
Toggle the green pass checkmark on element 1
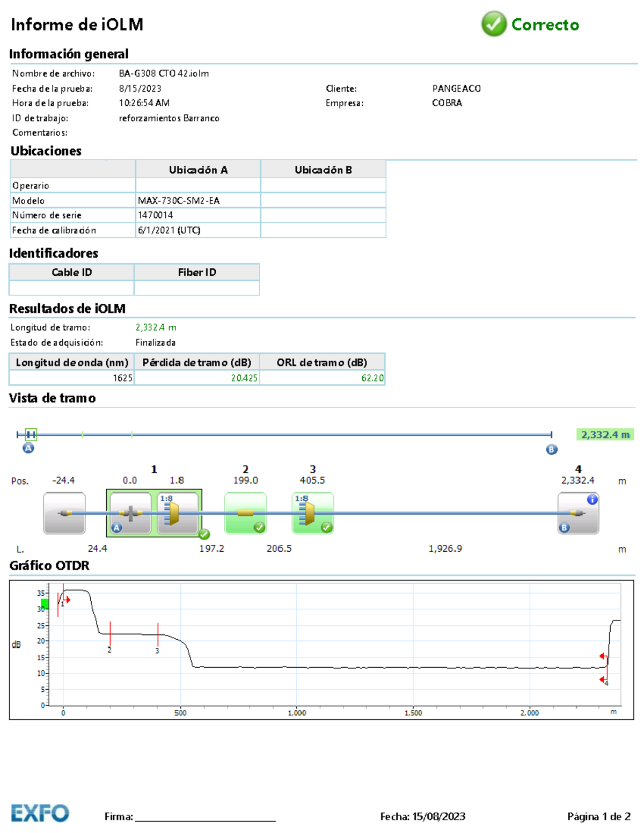pos(203,534)
